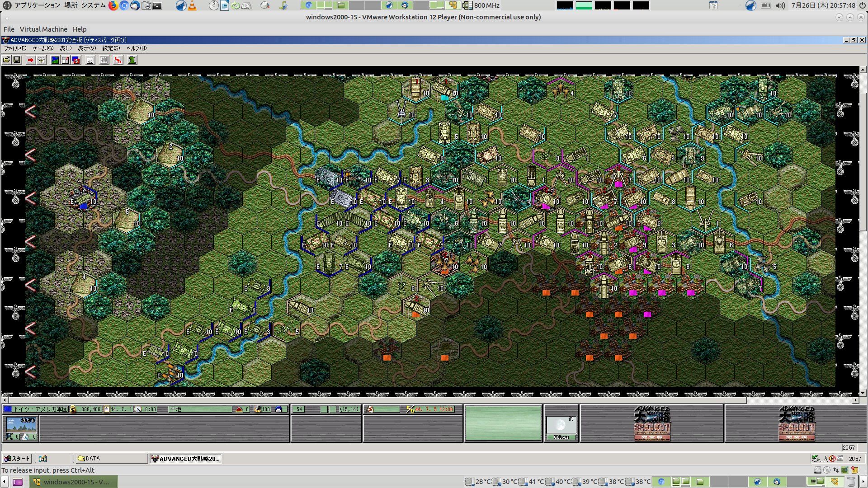Click the red and blue flag icon
This screenshot has height=488, width=868.
point(76,60)
